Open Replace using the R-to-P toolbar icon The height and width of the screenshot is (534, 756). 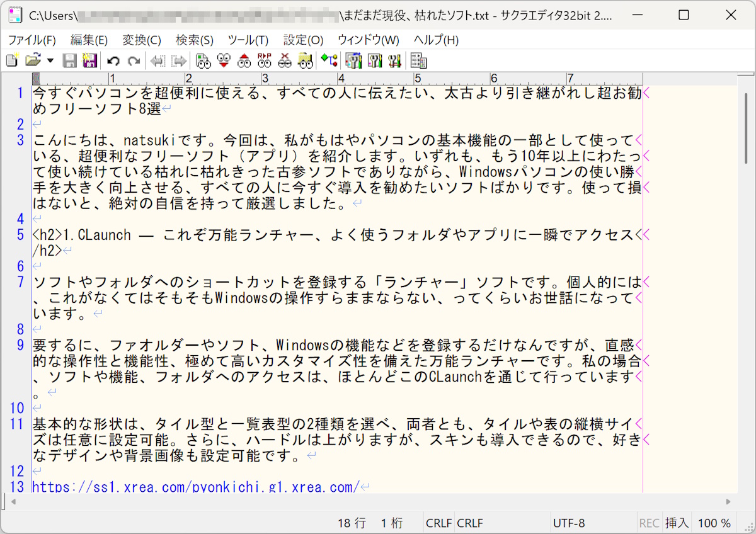pos(265,60)
